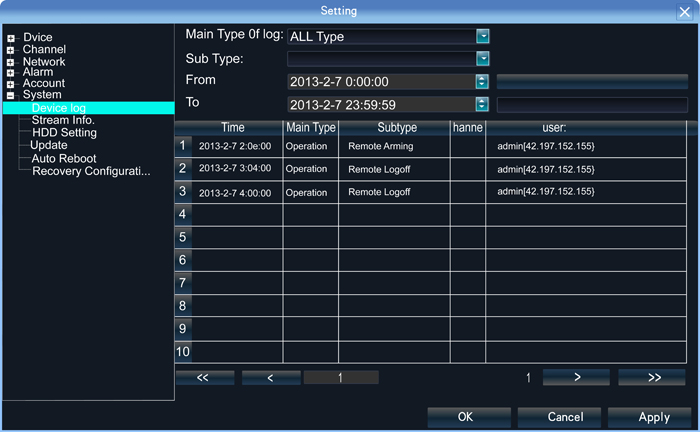Open the From date picker arrow
700x432 pixels.
tap(482, 81)
